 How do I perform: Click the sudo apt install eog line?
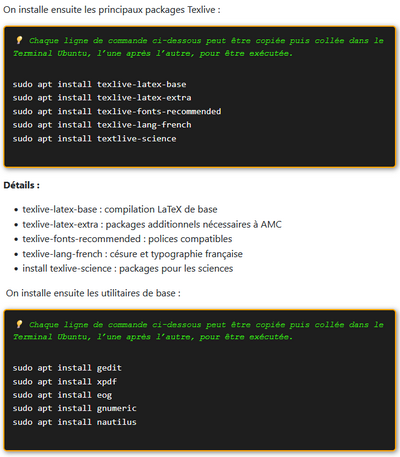[x=62, y=395]
